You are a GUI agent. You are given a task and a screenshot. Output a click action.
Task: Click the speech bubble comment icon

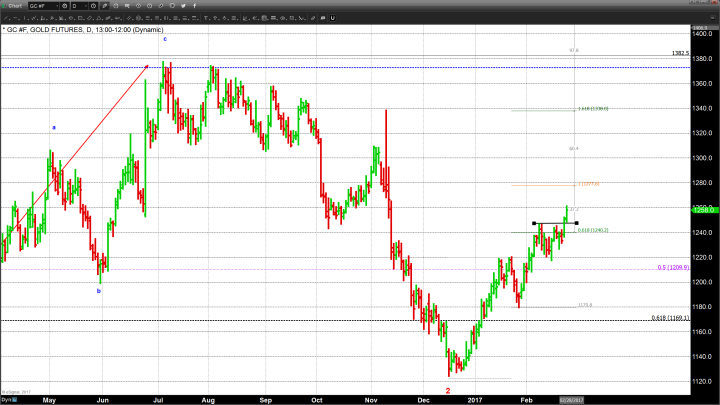pyautogui.click(x=323, y=18)
